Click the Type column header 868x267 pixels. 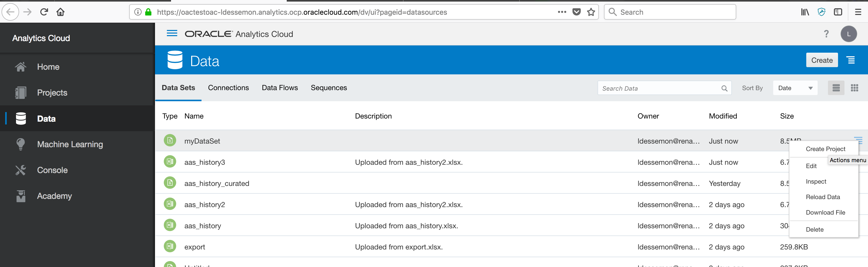170,116
